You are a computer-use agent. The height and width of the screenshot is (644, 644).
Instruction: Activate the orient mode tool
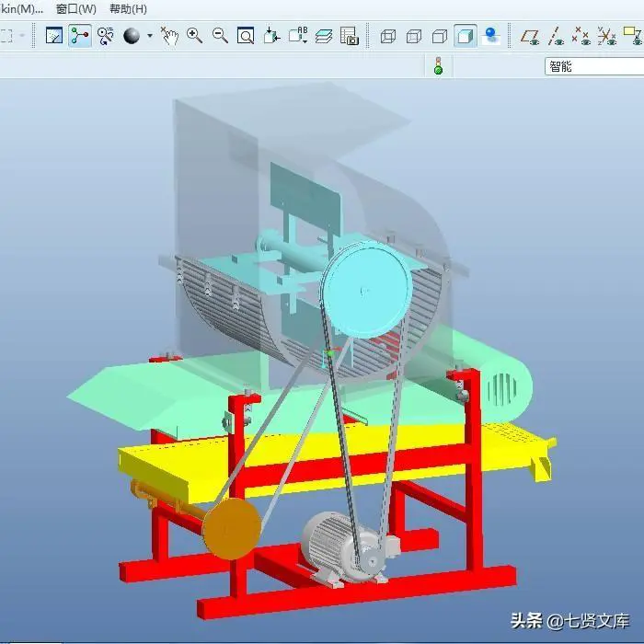coord(106,36)
